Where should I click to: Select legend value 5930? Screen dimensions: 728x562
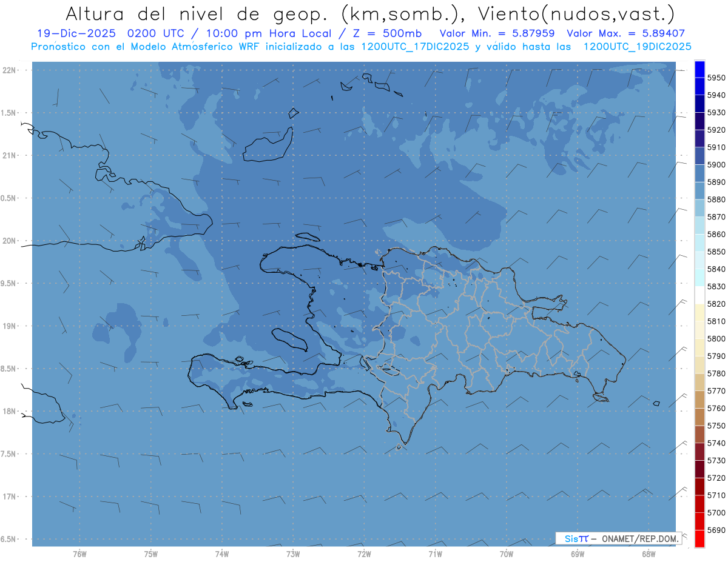[716, 112]
